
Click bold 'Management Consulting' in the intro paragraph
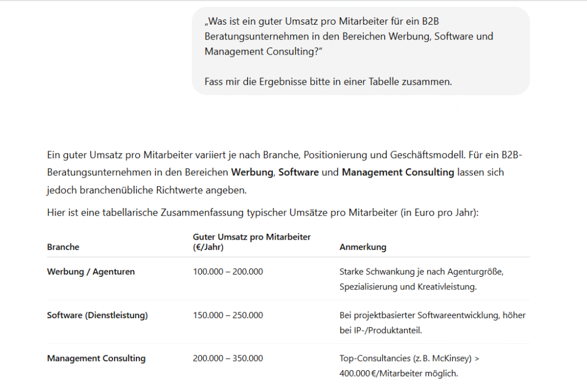398,173
